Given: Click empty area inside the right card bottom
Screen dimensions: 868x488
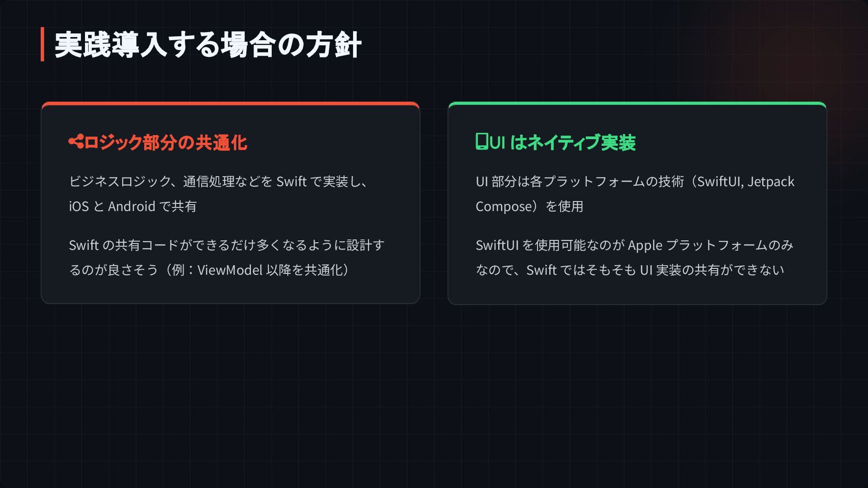Looking at the screenshot, I should (x=637, y=292).
